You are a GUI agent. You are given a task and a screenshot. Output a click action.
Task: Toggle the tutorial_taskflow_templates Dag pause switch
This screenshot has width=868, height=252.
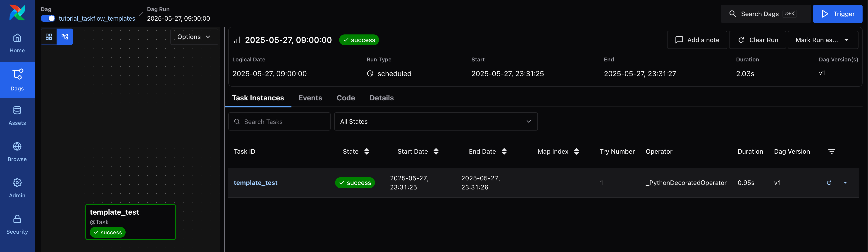(x=48, y=19)
